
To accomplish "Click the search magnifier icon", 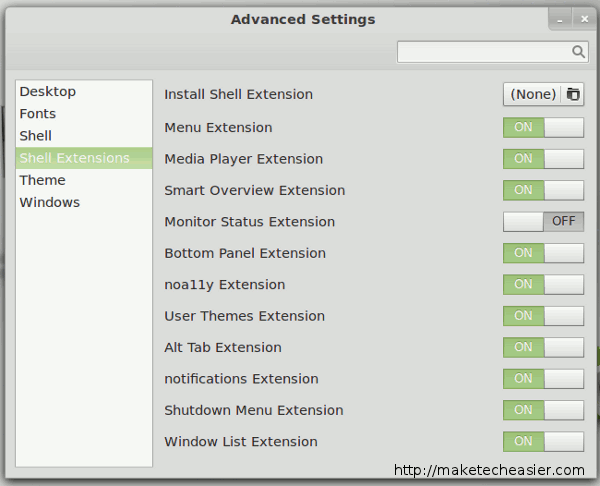I will click(x=578, y=52).
